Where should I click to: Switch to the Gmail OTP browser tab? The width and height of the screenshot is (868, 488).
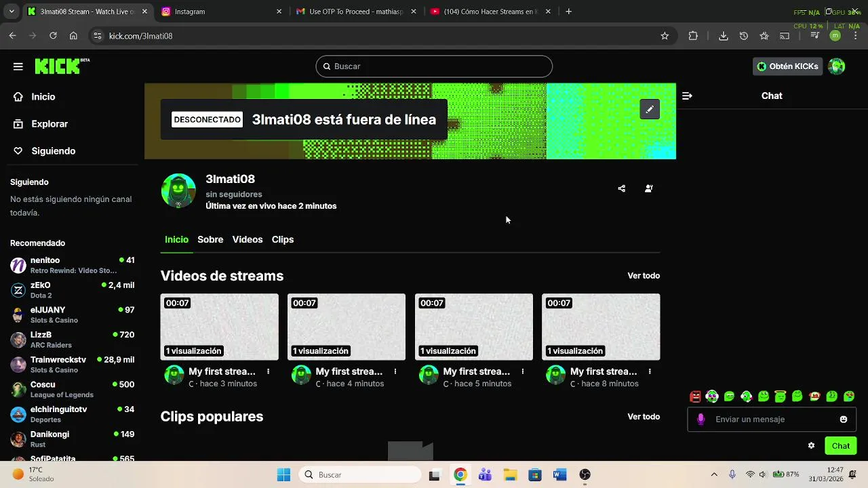(x=356, y=12)
